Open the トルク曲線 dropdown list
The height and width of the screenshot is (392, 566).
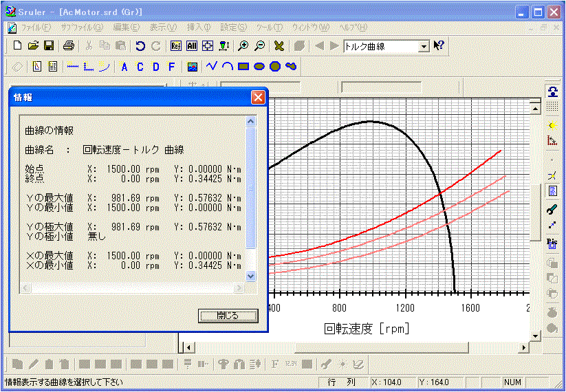[424, 47]
